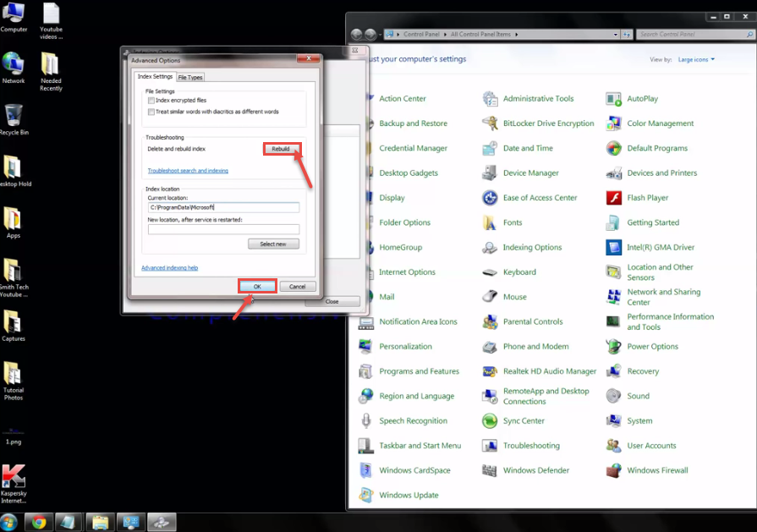Expand address bar history dropdown arrow
This screenshot has width=757, height=532.
[x=615, y=35]
